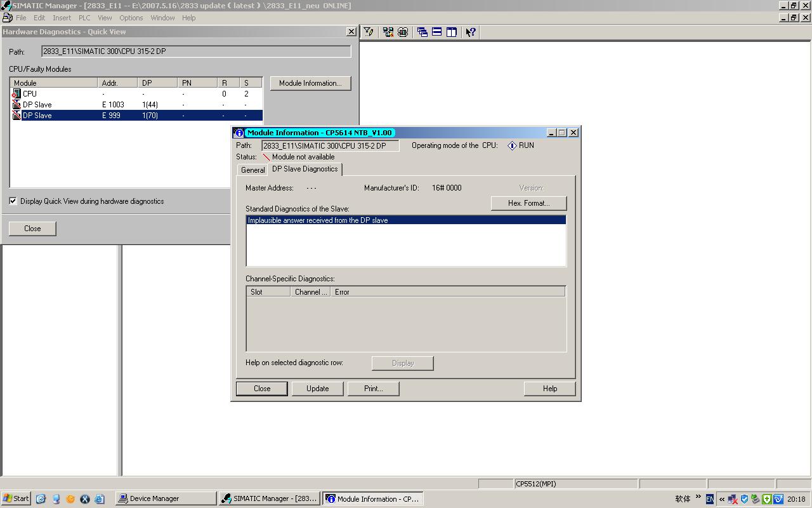
Task: Arrange windows vertically via toolbar icon
Action: pyautogui.click(x=451, y=32)
